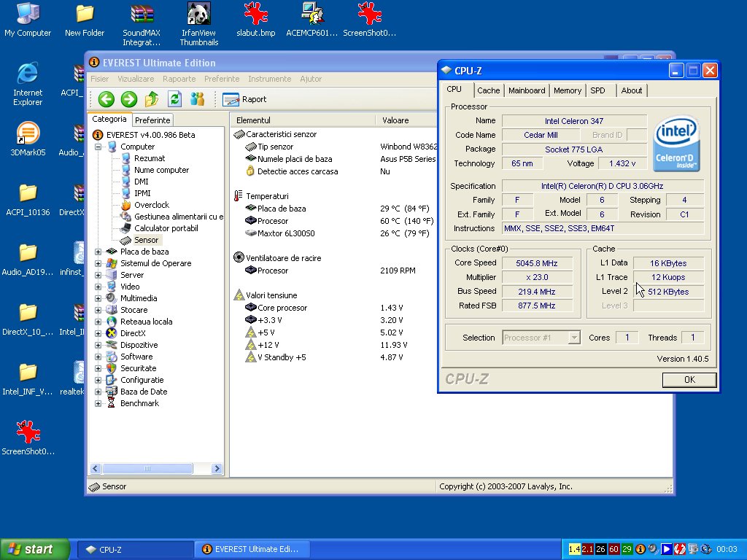Select Nume computer tree item

161,170
